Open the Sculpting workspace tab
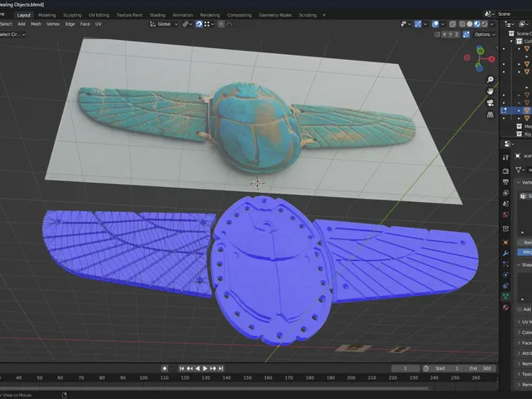The width and height of the screenshot is (532, 399). [x=72, y=15]
